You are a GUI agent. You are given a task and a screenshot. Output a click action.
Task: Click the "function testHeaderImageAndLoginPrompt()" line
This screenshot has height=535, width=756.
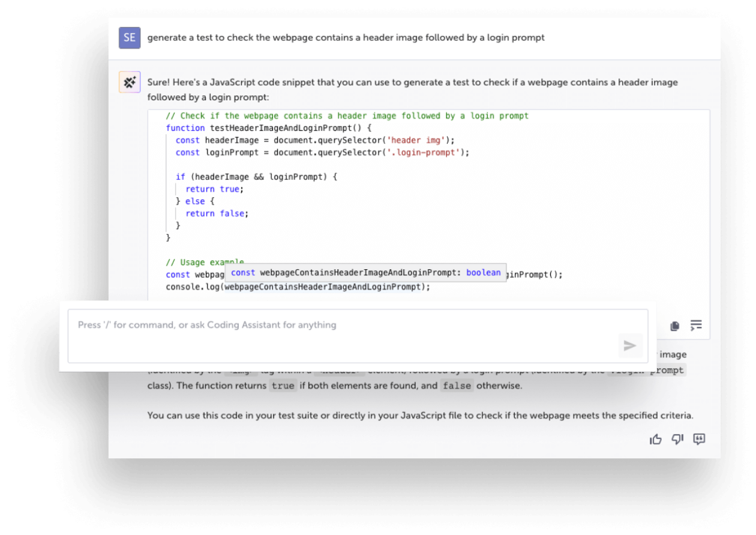pyautogui.click(x=269, y=128)
